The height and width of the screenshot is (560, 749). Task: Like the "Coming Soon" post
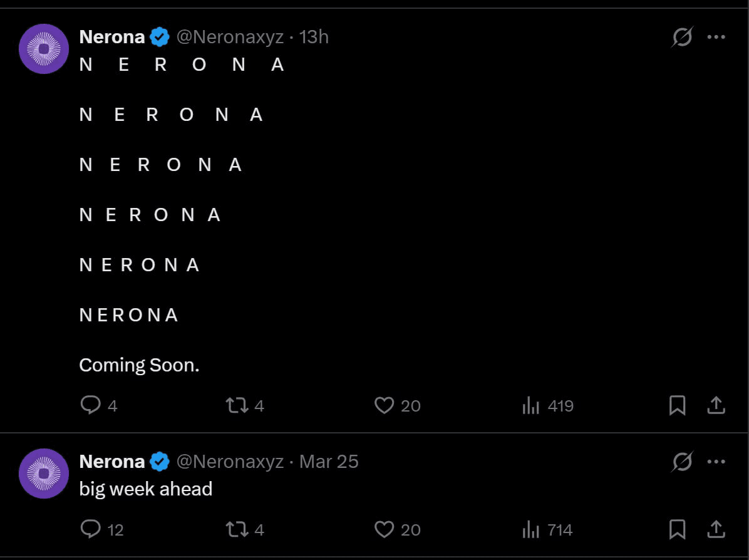[384, 405]
